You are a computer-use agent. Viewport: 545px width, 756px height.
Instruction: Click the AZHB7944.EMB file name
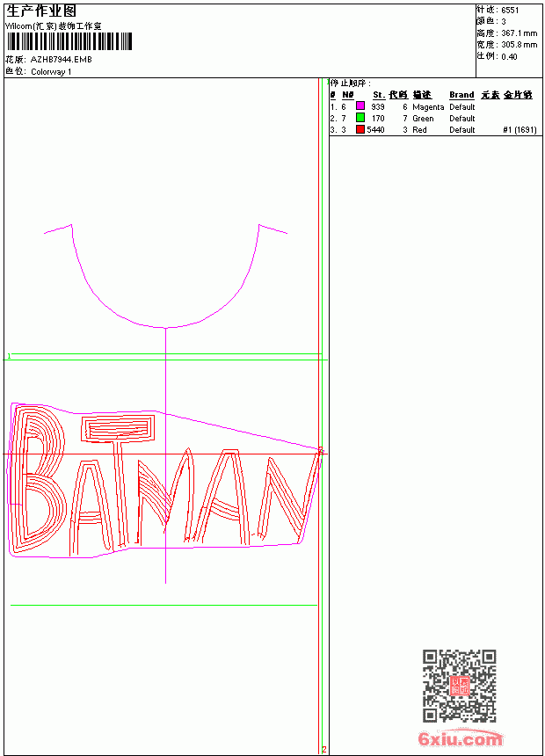click(x=62, y=60)
